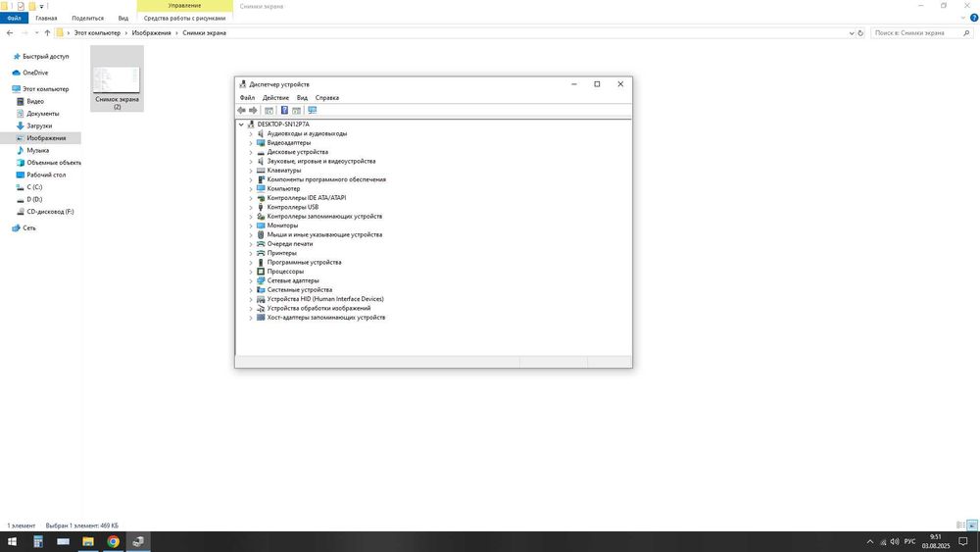The width and height of the screenshot is (980, 552).
Task: Expand the Сетевые адаптеры node
Action: [251, 280]
